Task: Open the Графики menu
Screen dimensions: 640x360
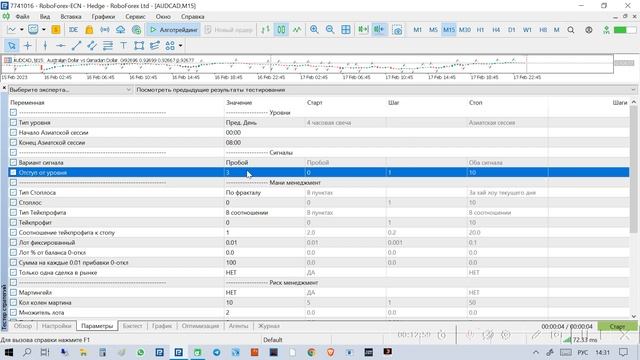Action: click(x=103, y=17)
